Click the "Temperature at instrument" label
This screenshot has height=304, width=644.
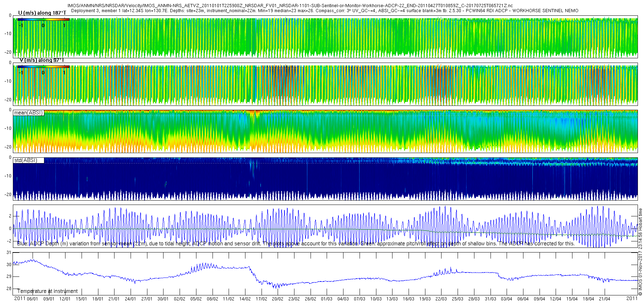[x=48, y=291]
